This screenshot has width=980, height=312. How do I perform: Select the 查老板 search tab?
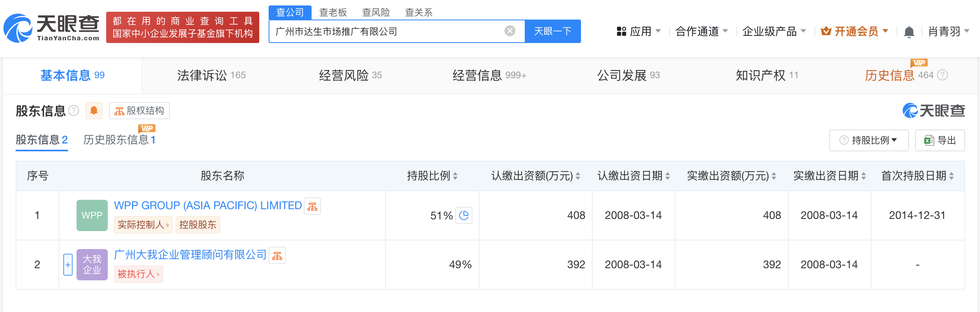(x=333, y=13)
